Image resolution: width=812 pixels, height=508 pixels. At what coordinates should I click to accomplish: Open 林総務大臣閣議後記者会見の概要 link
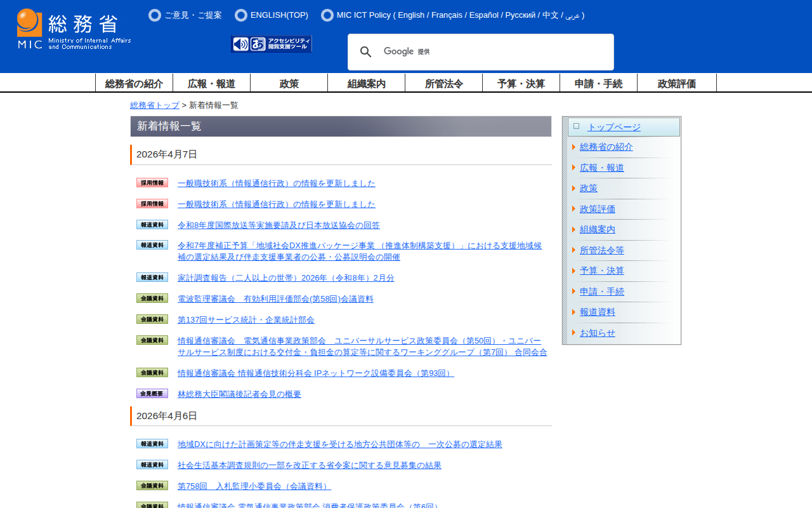(x=239, y=394)
